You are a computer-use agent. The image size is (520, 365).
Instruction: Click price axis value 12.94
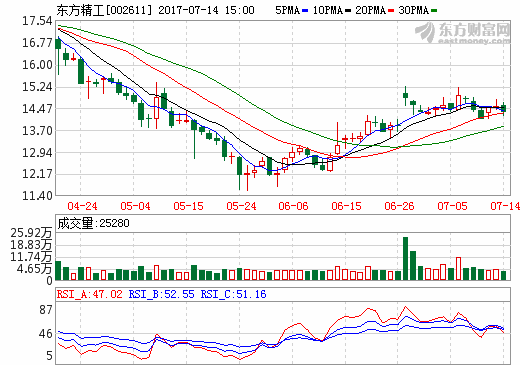pyautogui.click(x=37, y=153)
